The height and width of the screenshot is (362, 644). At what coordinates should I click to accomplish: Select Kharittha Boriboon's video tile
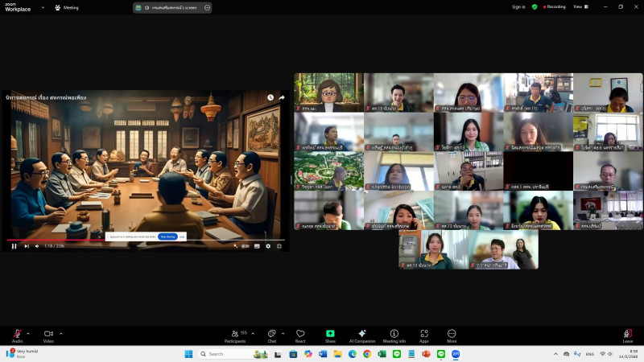398,171
